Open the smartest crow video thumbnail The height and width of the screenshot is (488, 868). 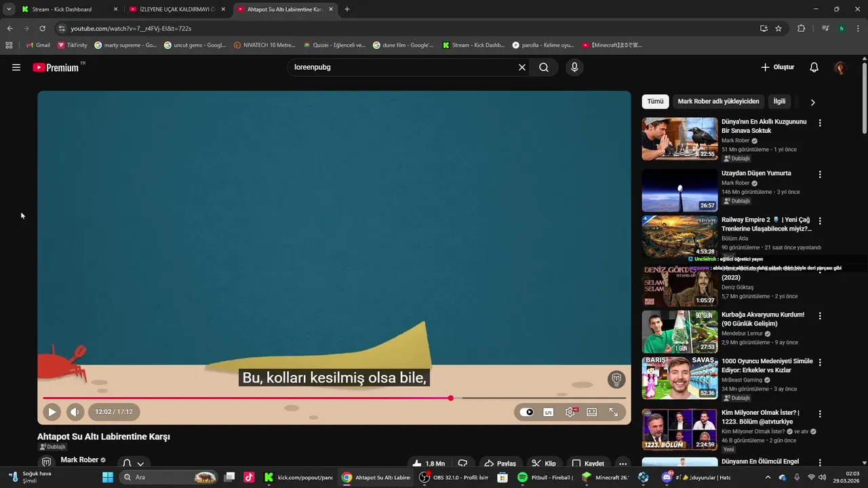tap(679, 139)
